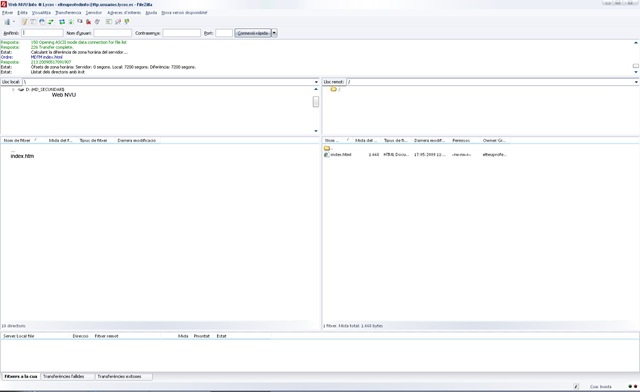Click the Connexió ràpida button

pyautogui.click(x=253, y=33)
